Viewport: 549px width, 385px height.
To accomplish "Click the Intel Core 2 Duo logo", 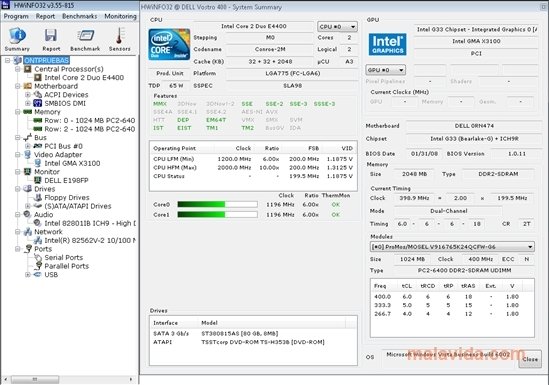I will point(169,45).
